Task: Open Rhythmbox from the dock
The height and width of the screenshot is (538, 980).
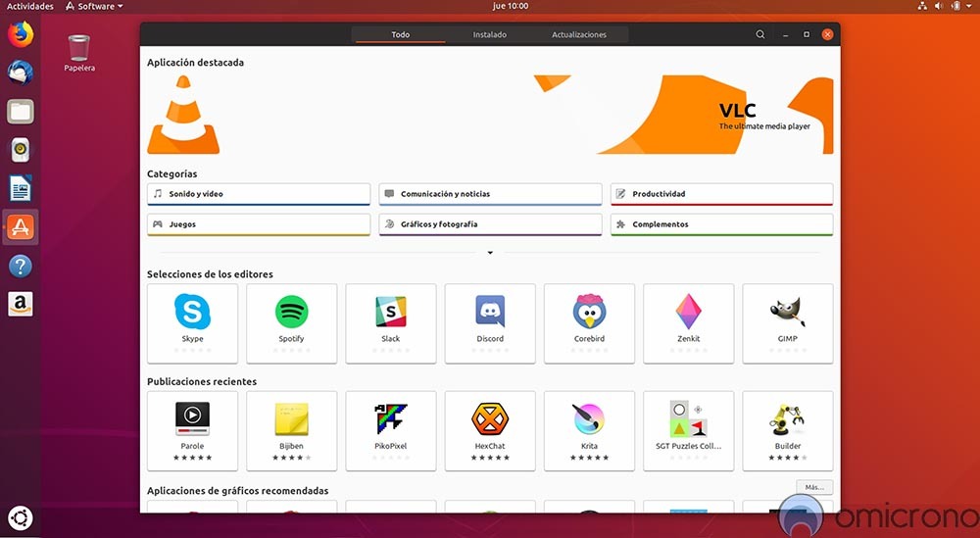Action: click(x=21, y=150)
